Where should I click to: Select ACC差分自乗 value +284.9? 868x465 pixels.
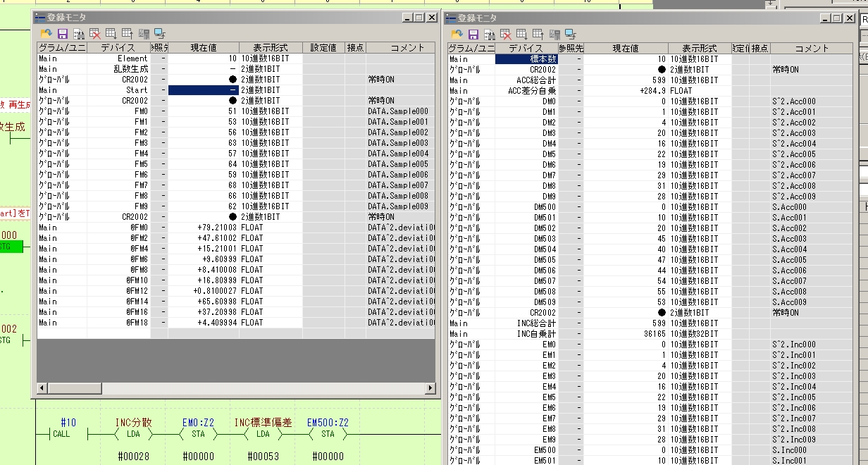click(625, 91)
